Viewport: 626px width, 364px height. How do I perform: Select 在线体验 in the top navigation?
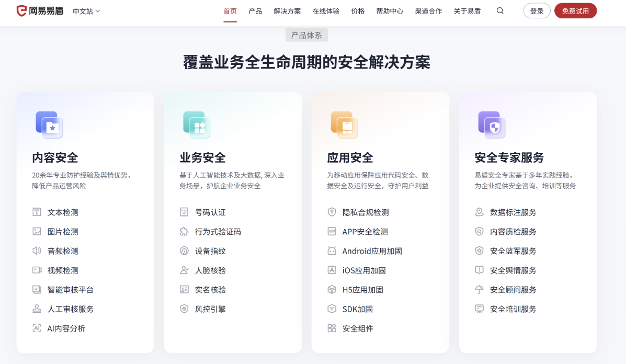pyautogui.click(x=326, y=10)
